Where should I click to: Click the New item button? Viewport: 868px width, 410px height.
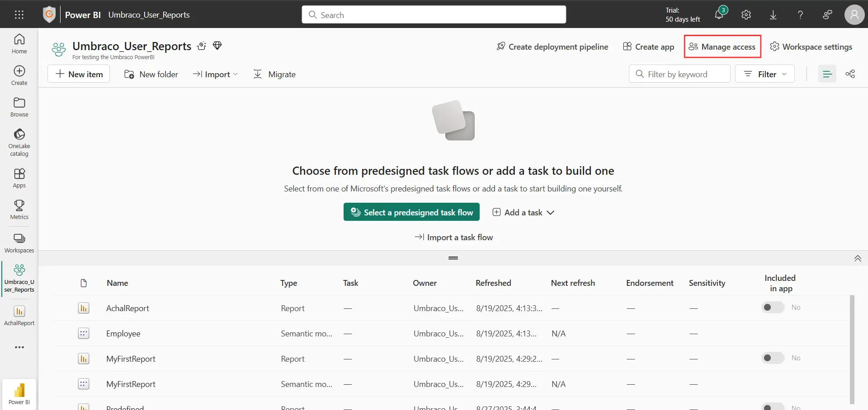click(x=79, y=74)
